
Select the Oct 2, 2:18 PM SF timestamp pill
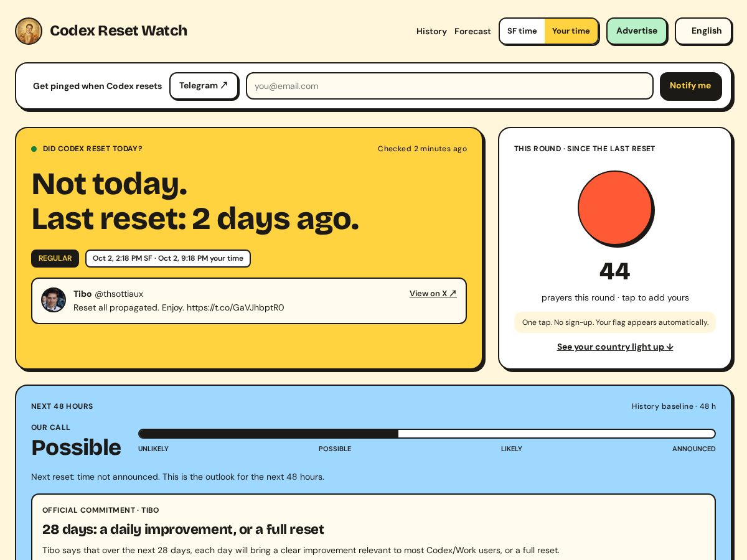[168, 258]
